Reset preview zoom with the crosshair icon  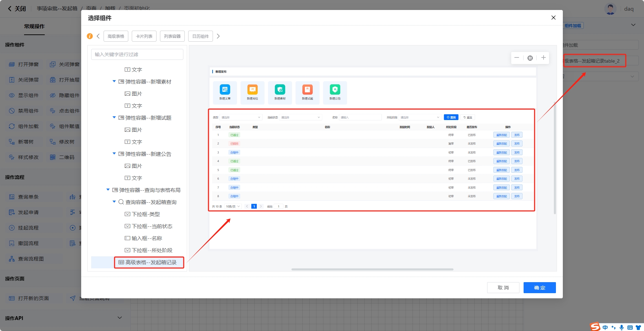(x=530, y=58)
